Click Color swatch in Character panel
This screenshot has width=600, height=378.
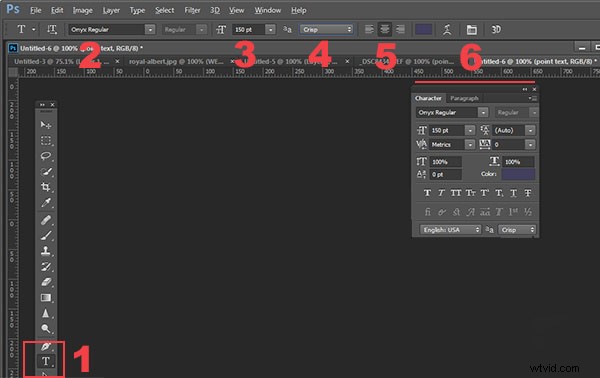[x=518, y=174]
